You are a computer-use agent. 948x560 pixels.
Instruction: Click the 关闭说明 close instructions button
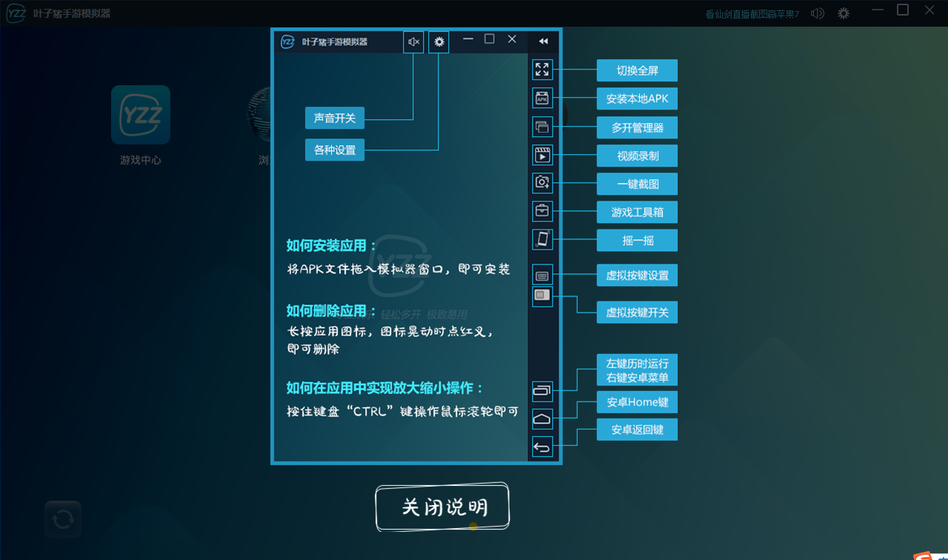click(x=441, y=507)
